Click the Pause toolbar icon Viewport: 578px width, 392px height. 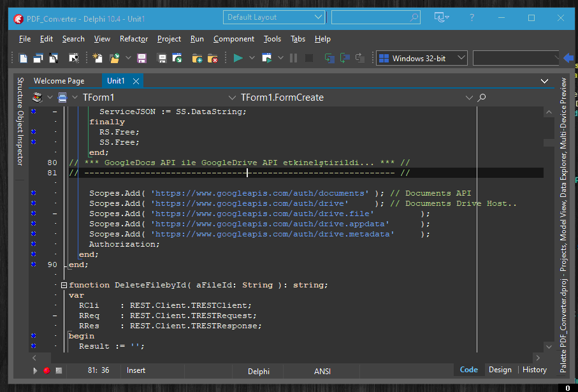pyautogui.click(x=293, y=58)
